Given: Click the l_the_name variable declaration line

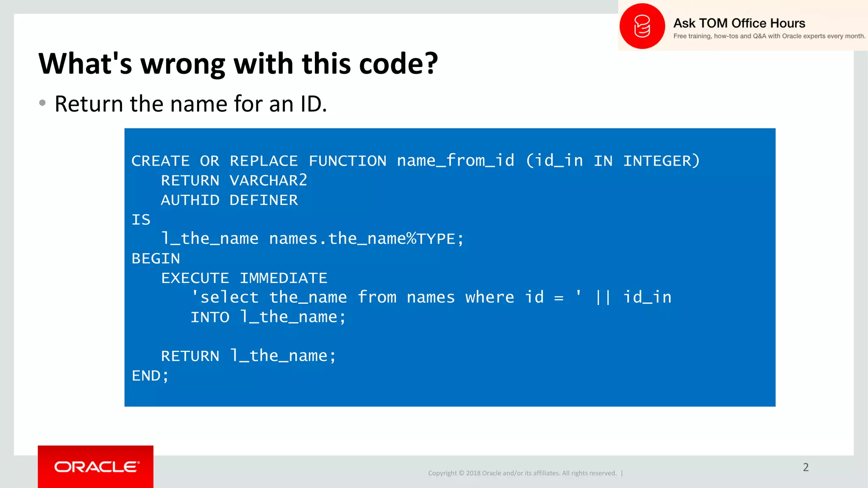Looking at the screenshot, I should [312, 239].
